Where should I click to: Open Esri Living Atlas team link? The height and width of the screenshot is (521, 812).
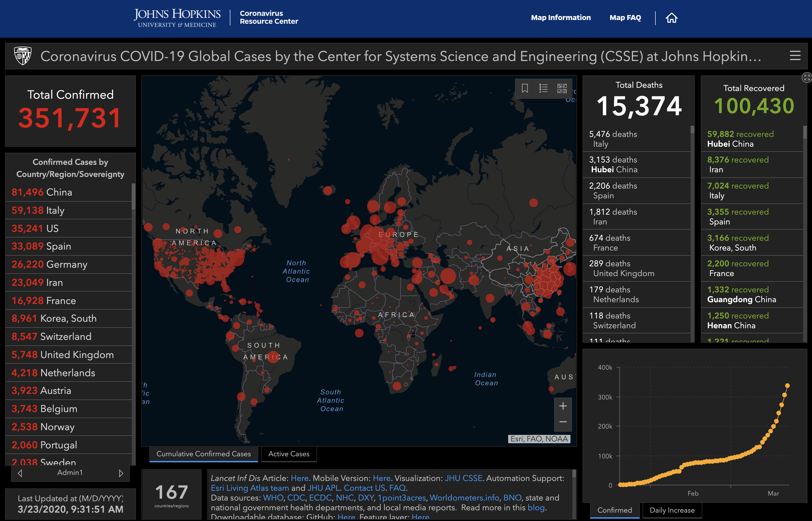(250, 488)
